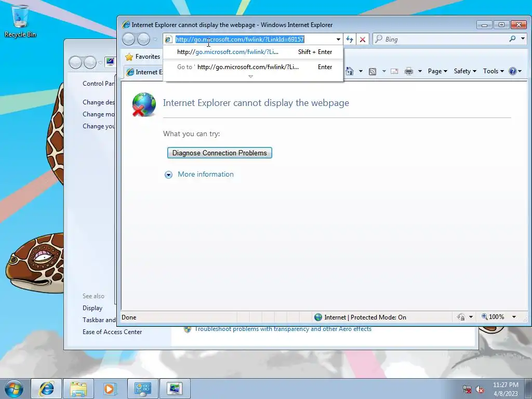Screen dimensions: 532x399
Task: Click the IE page icon in address bar
Action: [168, 39]
